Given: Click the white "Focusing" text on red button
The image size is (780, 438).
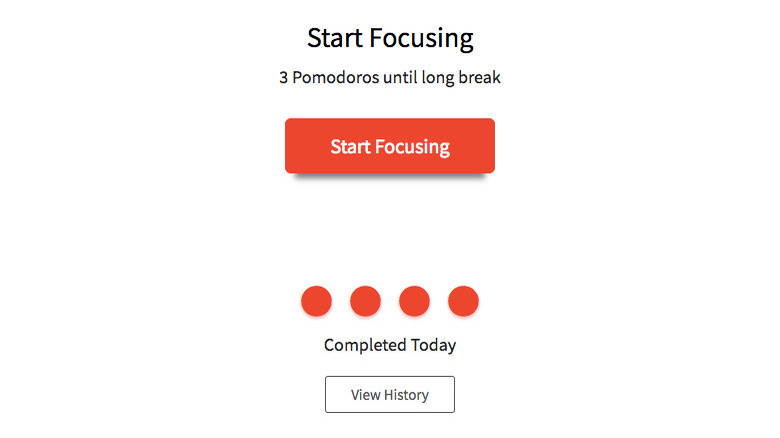Looking at the screenshot, I should (x=412, y=147).
